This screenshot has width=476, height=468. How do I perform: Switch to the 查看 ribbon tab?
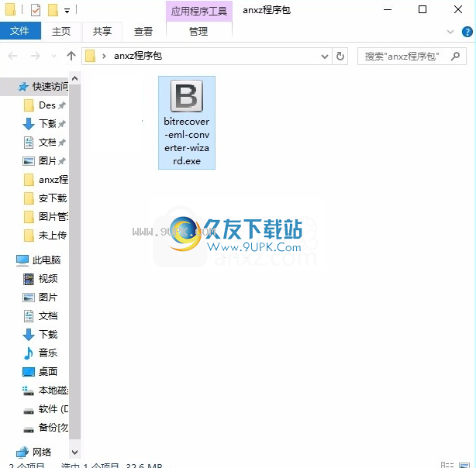143,31
